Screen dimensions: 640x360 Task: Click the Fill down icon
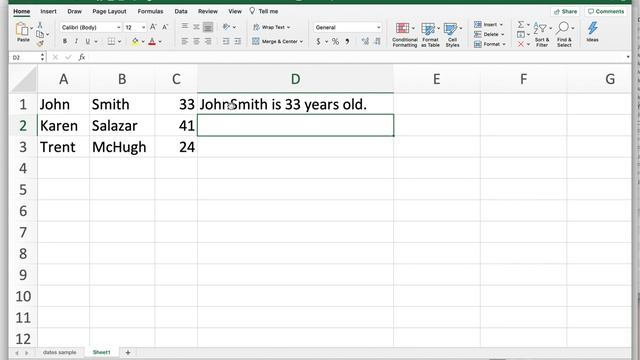tap(521, 34)
